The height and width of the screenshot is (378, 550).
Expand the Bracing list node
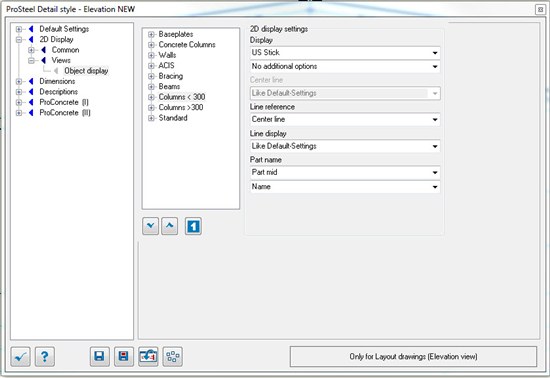point(151,76)
